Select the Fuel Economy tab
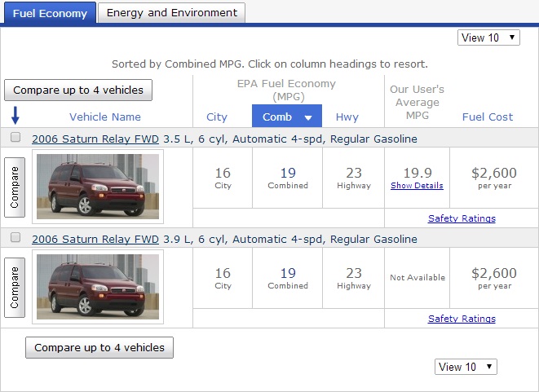539x392 pixels. coord(49,13)
